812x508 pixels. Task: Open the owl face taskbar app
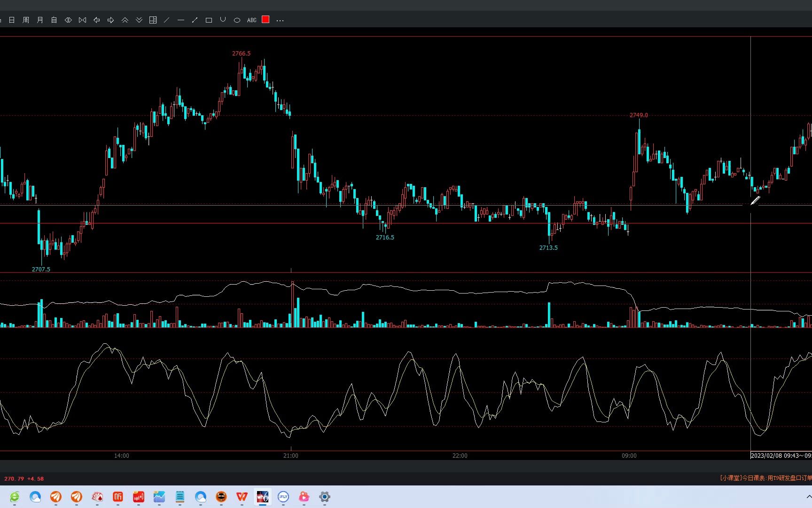pyautogui.click(x=221, y=497)
